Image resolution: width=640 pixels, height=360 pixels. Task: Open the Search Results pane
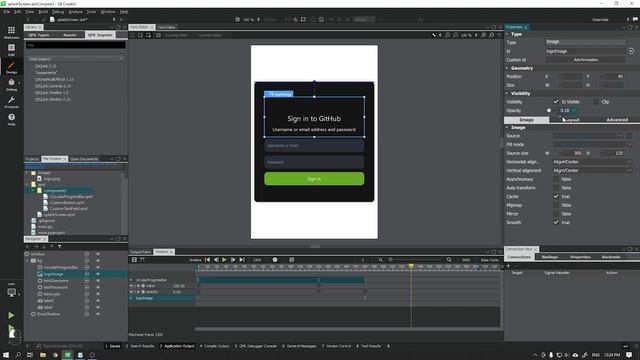coord(140,346)
